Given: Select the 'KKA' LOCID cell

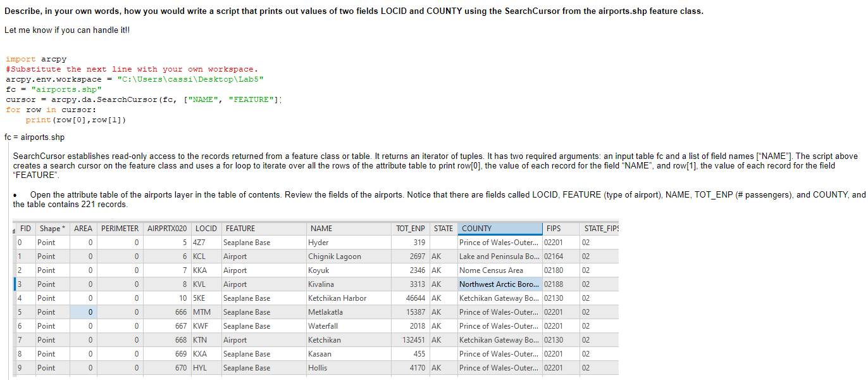Looking at the screenshot, I should (x=206, y=270).
